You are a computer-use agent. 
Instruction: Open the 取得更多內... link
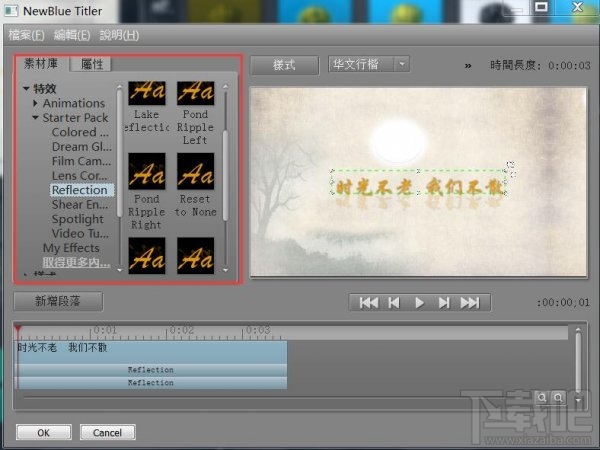coord(76,262)
